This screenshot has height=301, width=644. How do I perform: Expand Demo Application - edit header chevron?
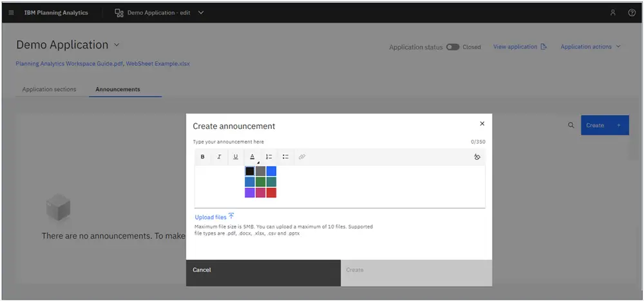click(201, 13)
